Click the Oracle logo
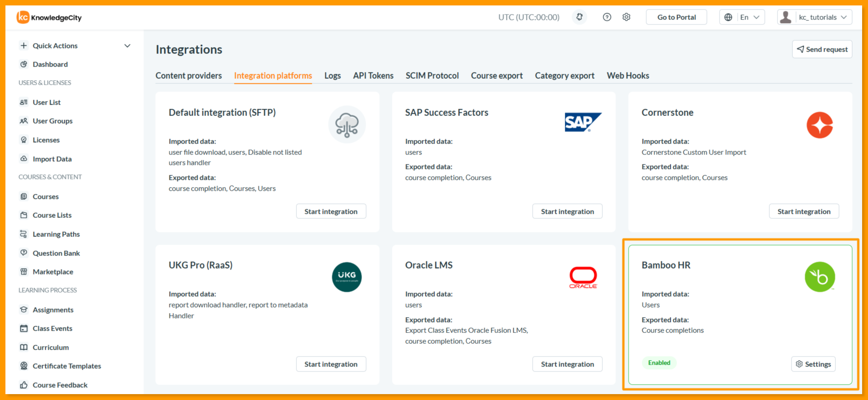868x400 pixels. tap(583, 278)
